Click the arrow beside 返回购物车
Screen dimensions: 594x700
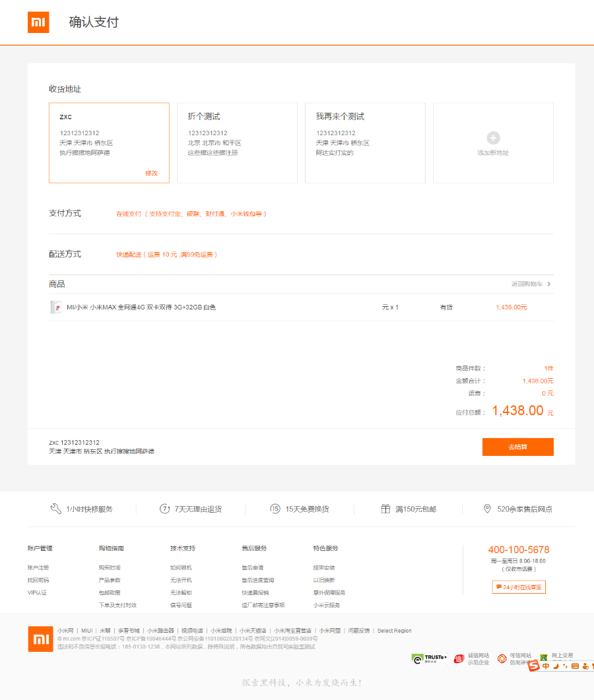[x=549, y=284]
